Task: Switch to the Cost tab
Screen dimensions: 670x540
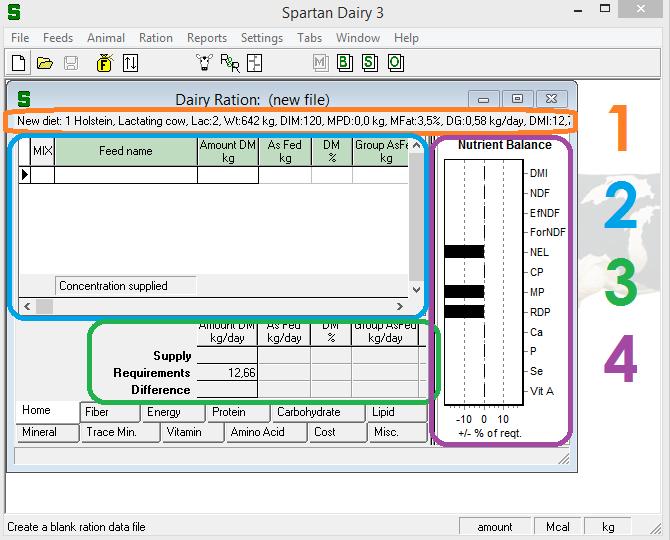Action: 337,432
